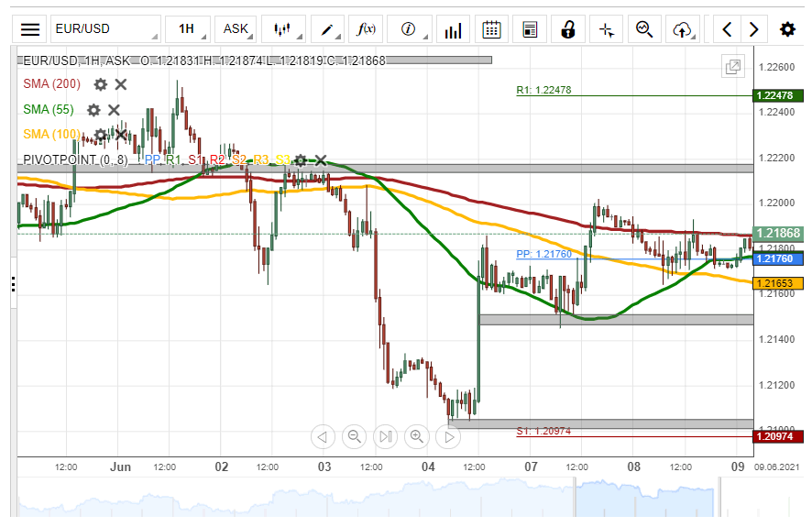The height and width of the screenshot is (527, 812).
Task: Open the candlestick chart type selector
Action: [283, 29]
